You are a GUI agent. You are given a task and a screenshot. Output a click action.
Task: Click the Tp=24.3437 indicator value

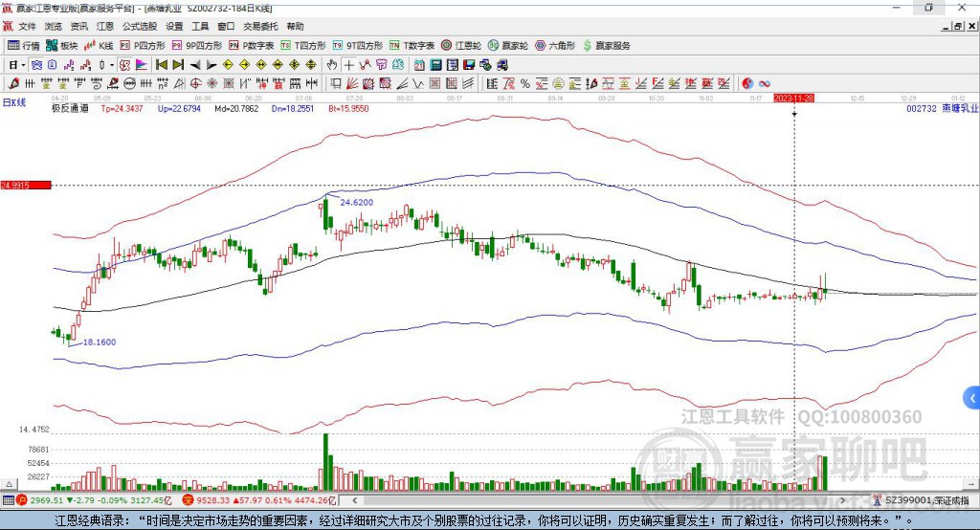(122, 109)
